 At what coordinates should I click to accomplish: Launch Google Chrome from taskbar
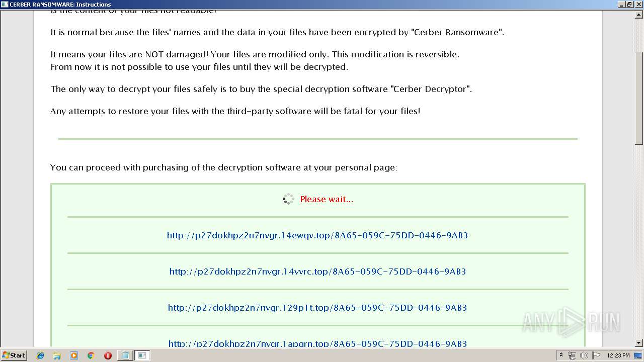[91, 355]
